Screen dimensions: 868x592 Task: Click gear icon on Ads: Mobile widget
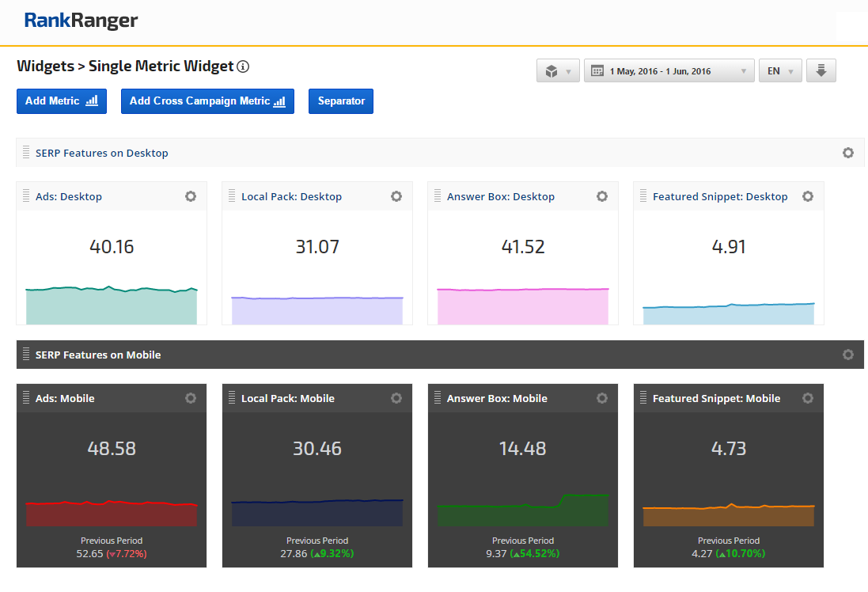(191, 398)
